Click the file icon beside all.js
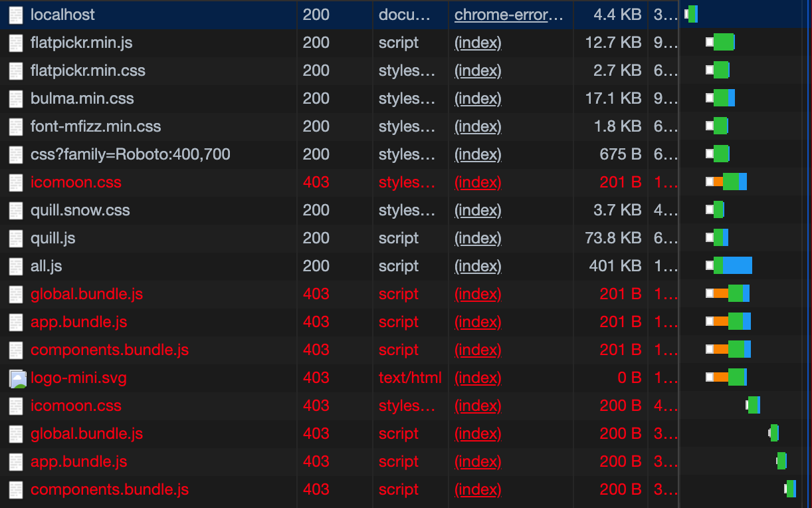Screen dimensions: 812x508 pyautogui.click(x=15, y=265)
